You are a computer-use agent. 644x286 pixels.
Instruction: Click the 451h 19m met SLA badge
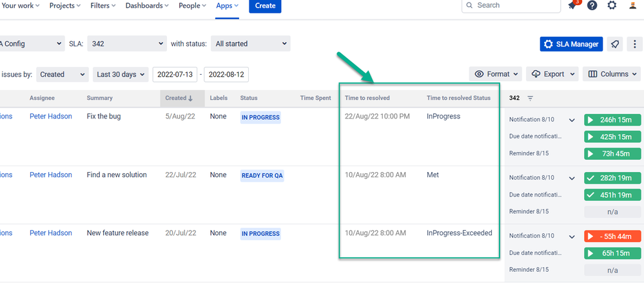[x=613, y=195]
